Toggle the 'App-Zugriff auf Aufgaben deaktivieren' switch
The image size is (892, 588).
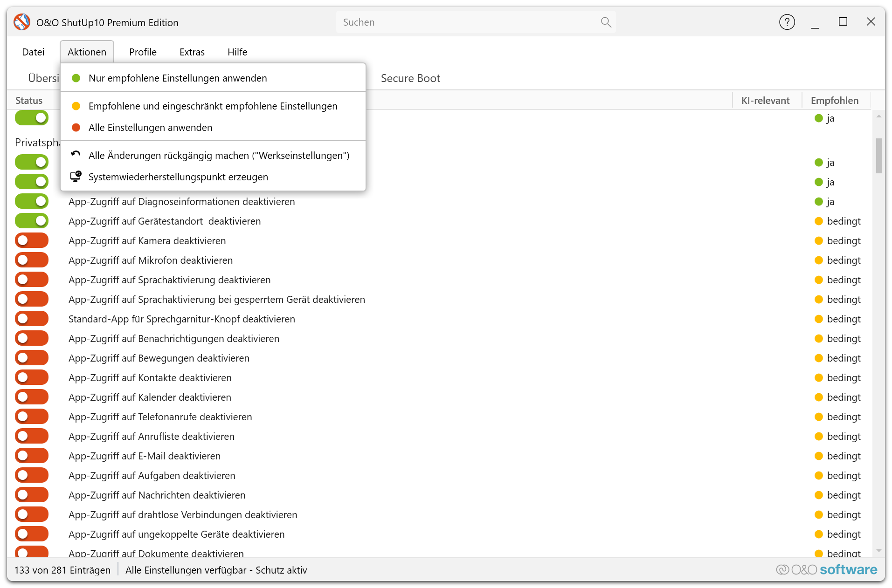click(x=32, y=475)
